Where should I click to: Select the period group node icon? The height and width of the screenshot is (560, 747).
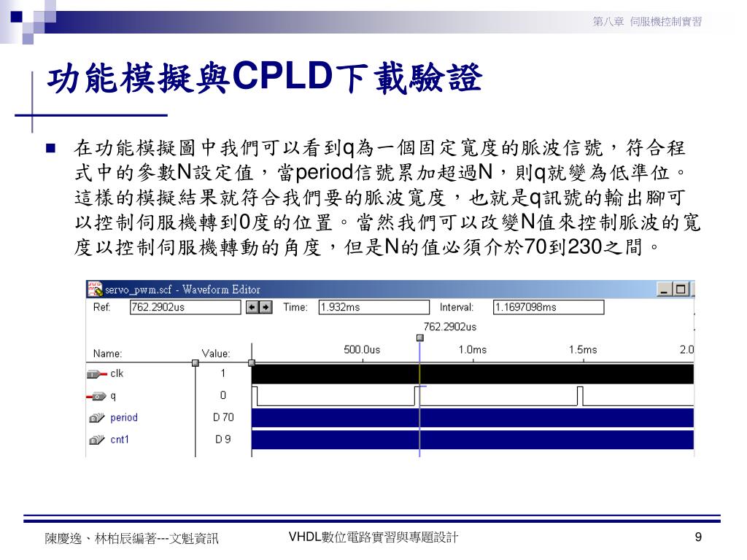tap(97, 418)
